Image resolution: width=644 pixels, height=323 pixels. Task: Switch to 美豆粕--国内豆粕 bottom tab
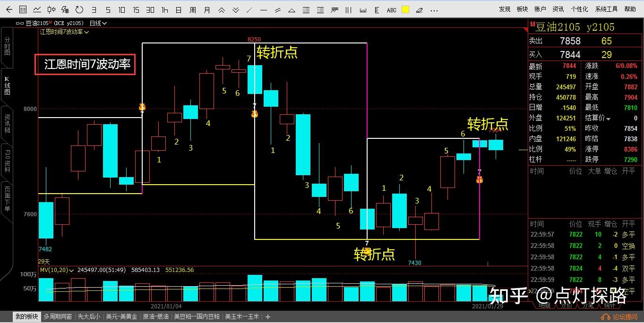pyautogui.click(x=197, y=317)
